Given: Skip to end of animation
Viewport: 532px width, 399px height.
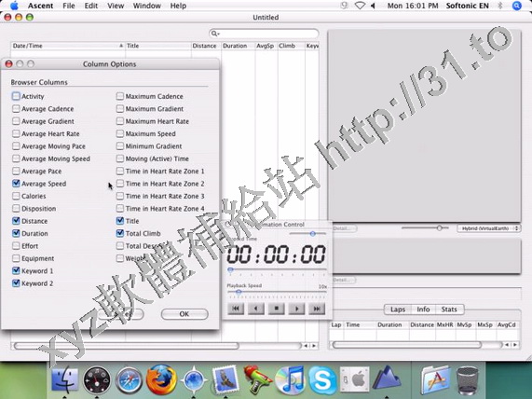Looking at the screenshot, I should [317, 309].
